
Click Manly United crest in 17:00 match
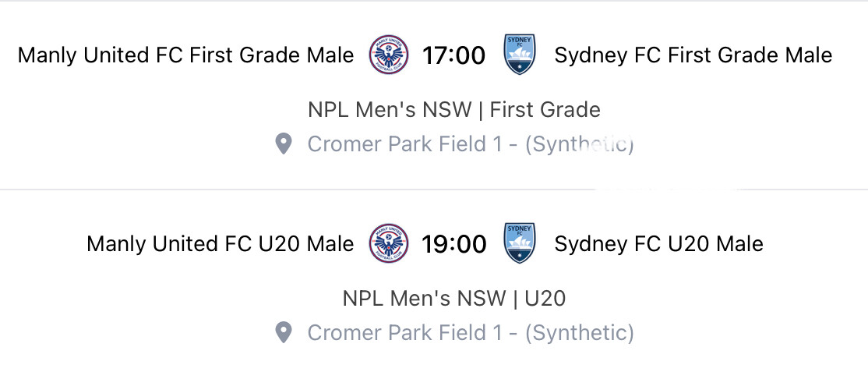click(389, 55)
